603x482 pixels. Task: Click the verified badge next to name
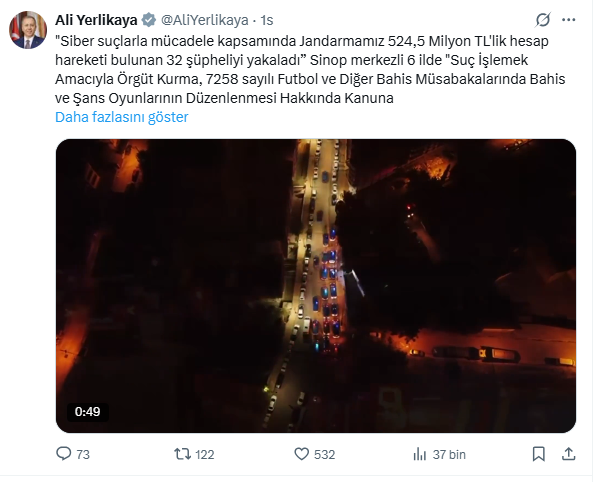pos(148,20)
